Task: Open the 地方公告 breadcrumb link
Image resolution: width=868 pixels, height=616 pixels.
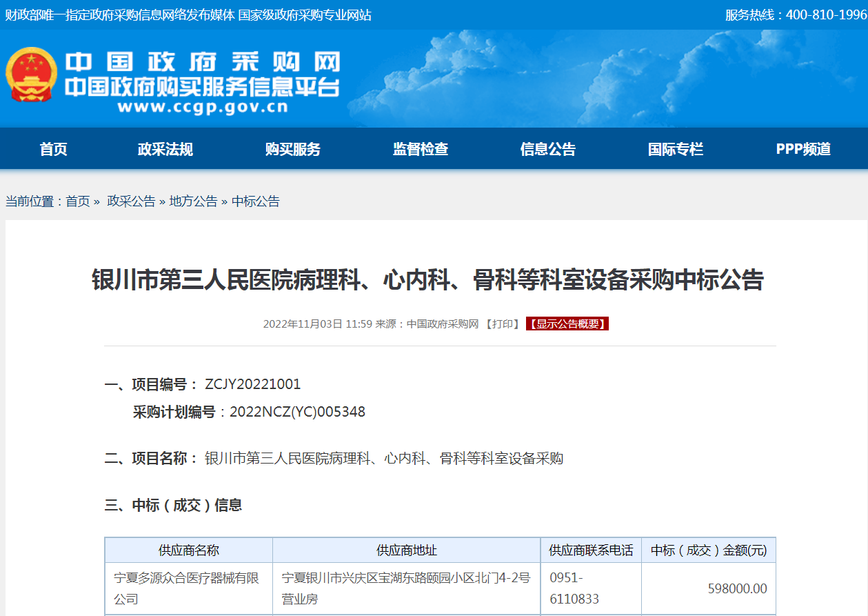Action: coord(193,201)
